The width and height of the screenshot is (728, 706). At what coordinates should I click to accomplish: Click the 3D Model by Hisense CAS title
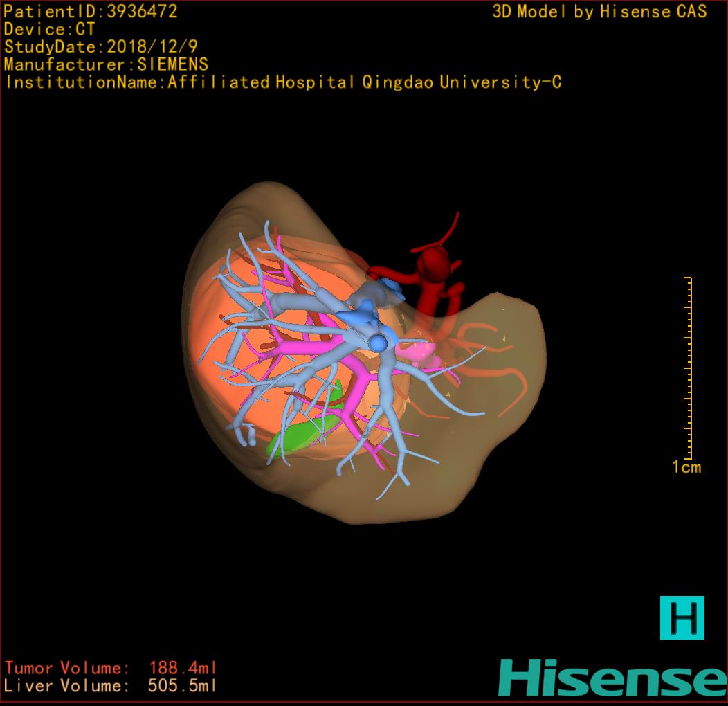click(x=599, y=11)
